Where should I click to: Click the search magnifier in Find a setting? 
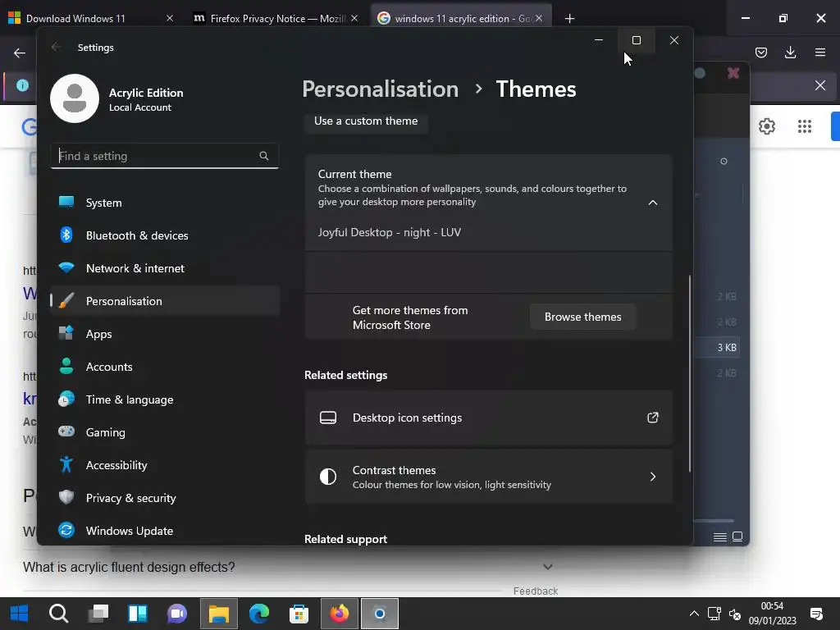(263, 156)
